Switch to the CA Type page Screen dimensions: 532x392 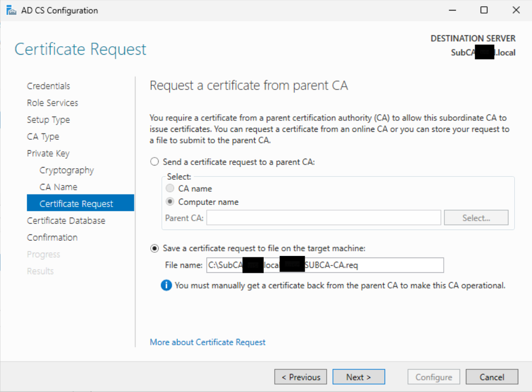43,137
